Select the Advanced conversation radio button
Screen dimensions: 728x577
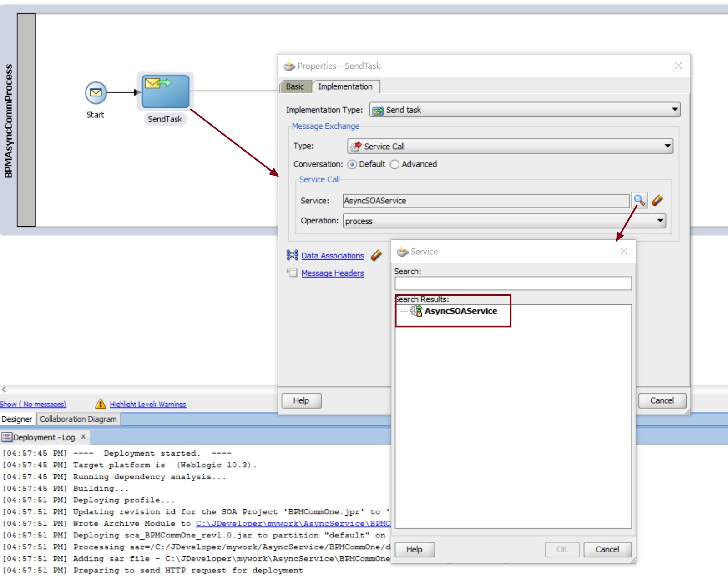point(394,164)
